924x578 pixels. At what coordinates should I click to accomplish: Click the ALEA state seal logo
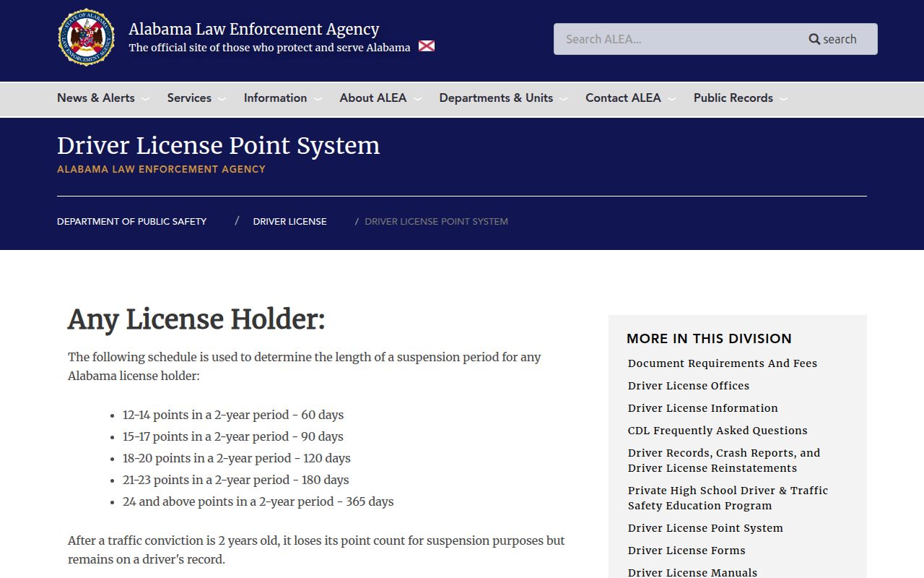pos(87,38)
